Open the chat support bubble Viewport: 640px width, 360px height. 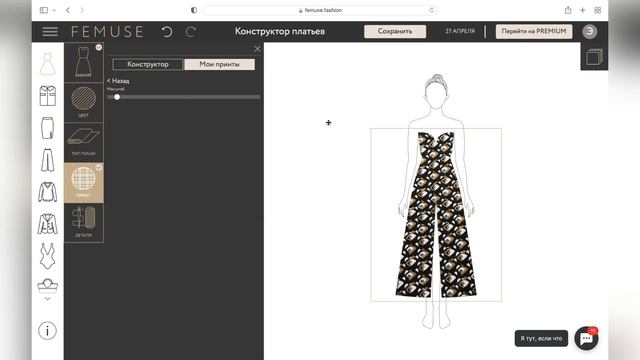(x=587, y=338)
